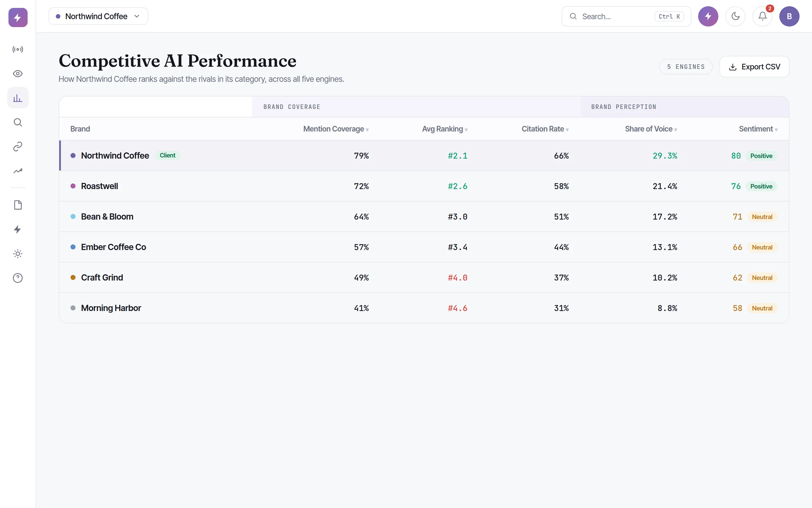Open notifications bell with 2 badge
Image resolution: width=812 pixels, height=508 pixels.
point(762,16)
